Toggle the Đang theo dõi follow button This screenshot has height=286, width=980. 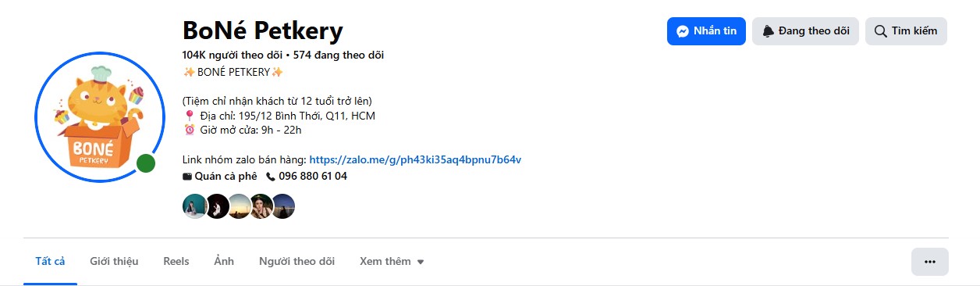805,31
